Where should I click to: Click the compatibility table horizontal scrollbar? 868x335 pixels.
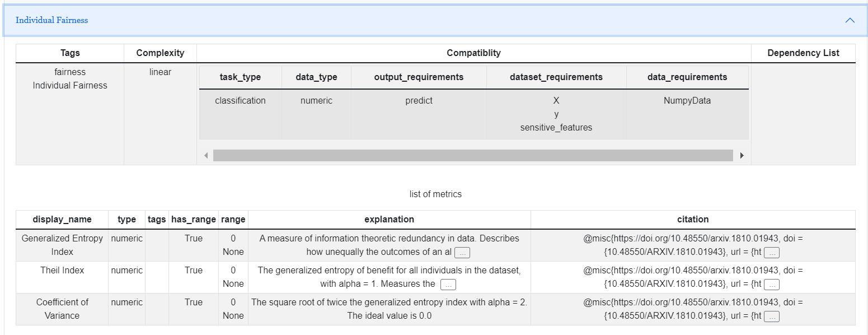[x=473, y=155]
